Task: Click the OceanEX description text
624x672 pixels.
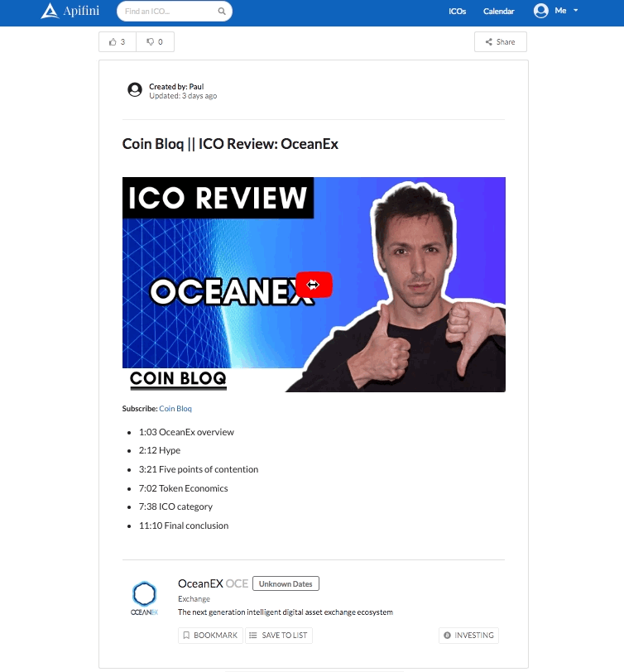Action: click(286, 612)
